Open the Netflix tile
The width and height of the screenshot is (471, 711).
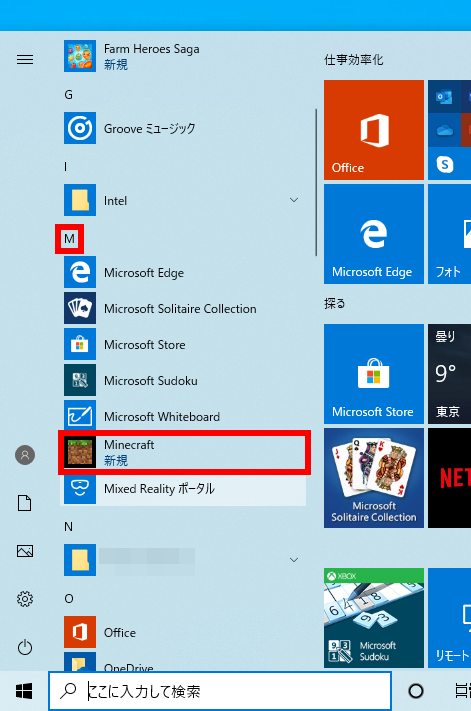[449, 478]
